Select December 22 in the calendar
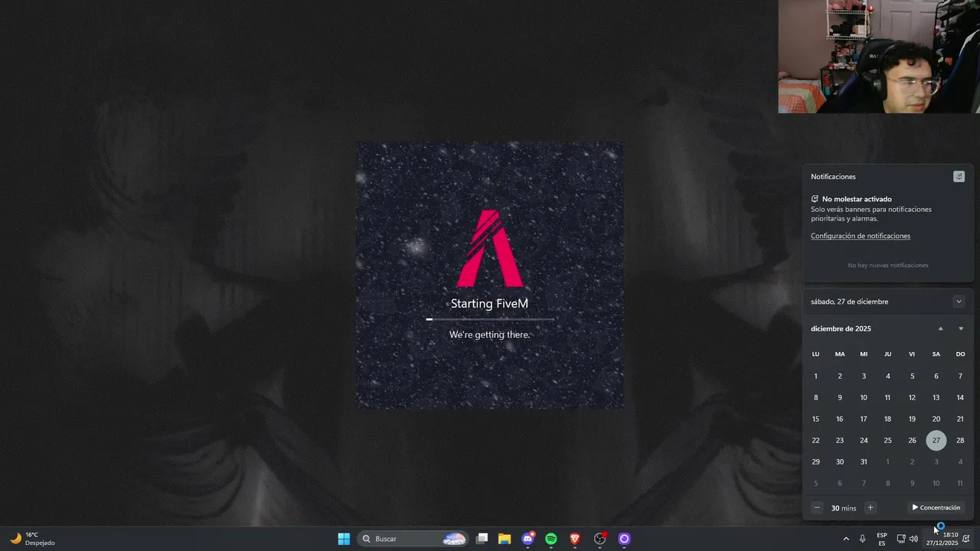980x551 pixels. (815, 440)
